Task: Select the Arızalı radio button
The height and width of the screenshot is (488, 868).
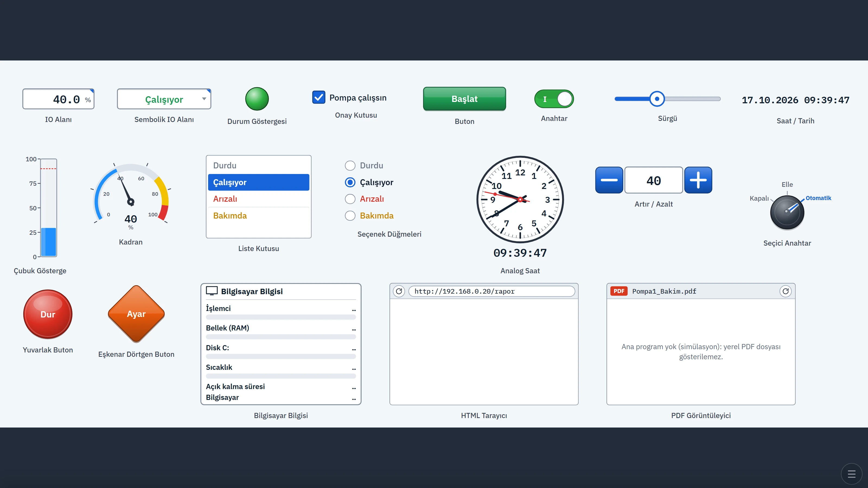Action: tap(350, 199)
